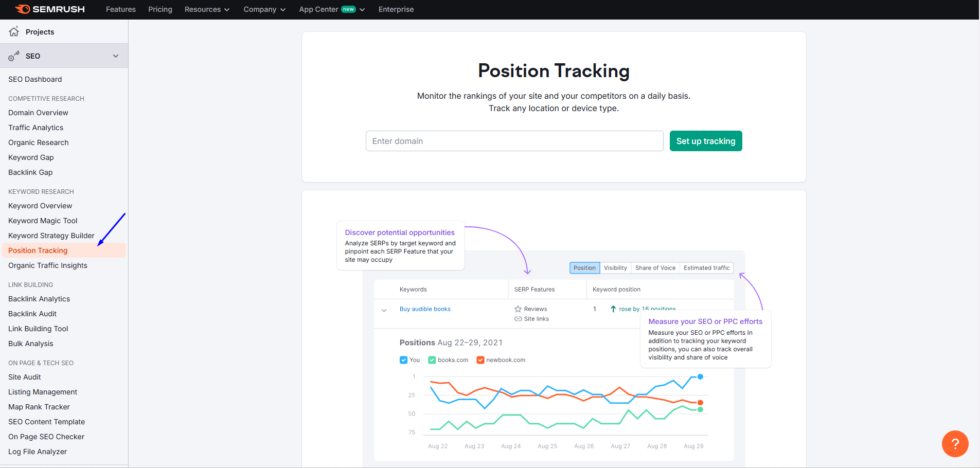This screenshot has width=980, height=468.
Task: Expand the Buy audible books row chevron
Action: coord(384,310)
